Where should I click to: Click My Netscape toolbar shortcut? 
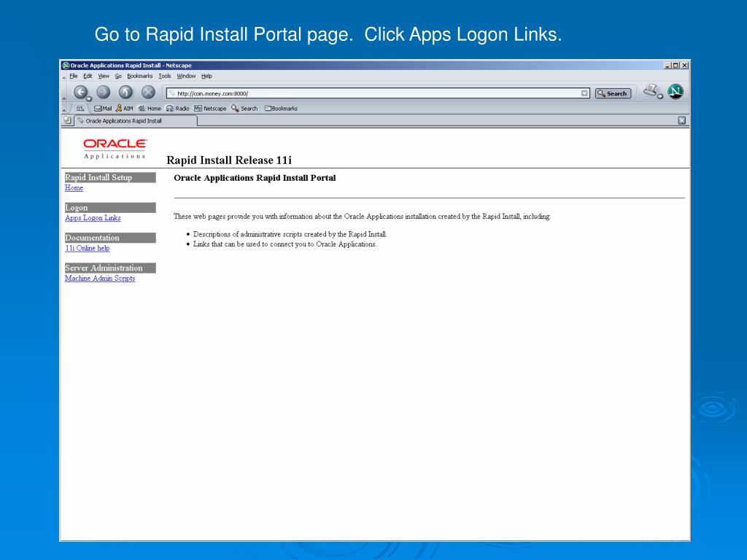click(210, 109)
